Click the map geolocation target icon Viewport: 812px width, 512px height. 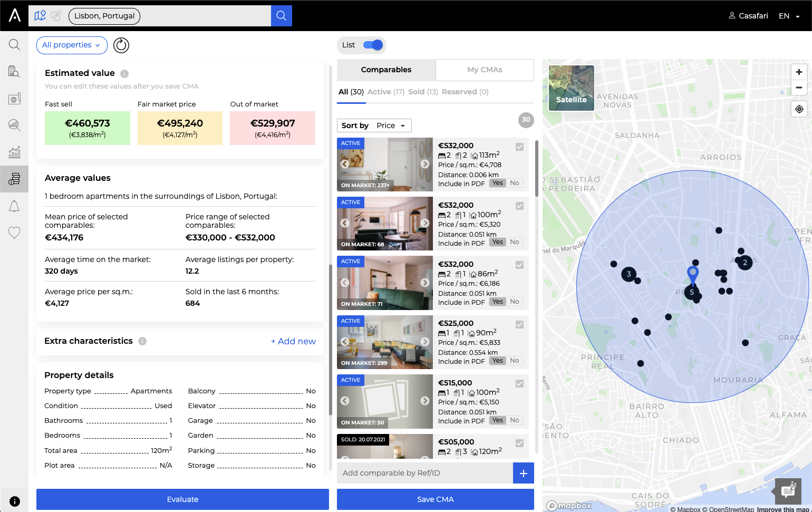[x=799, y=109]
